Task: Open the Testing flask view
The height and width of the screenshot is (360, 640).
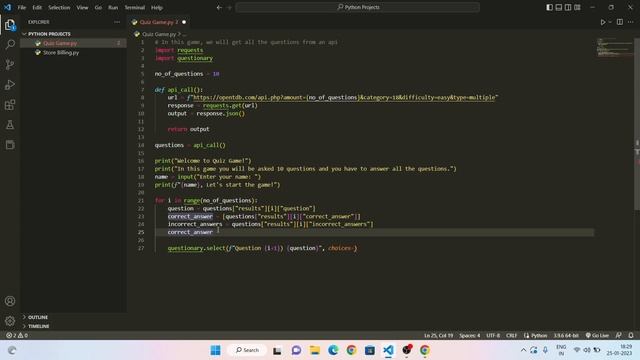Action: click(x=10, y=125)
